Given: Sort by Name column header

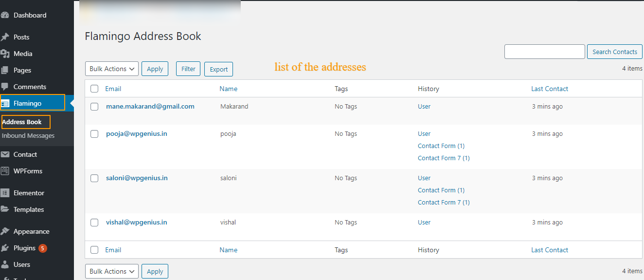Looking at the screenshot, I should (229, 89).
